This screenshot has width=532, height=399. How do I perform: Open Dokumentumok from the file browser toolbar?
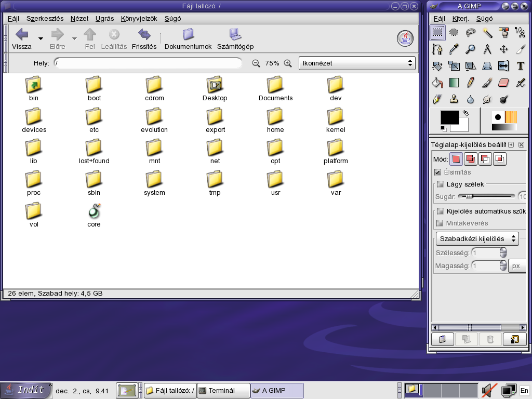[188, 39]
